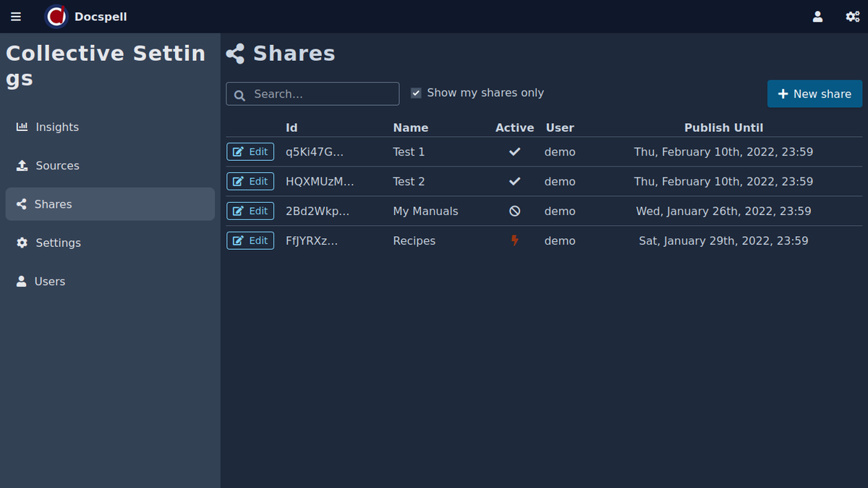Screen dimensions: 868x488
Task: Open the settings gears menu
Action: (x=853, y=17)
